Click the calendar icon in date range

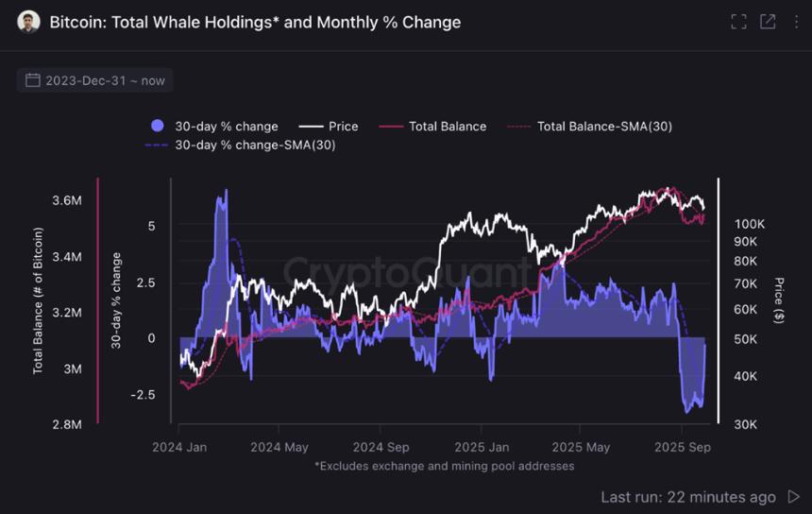(x=33, y=80)
